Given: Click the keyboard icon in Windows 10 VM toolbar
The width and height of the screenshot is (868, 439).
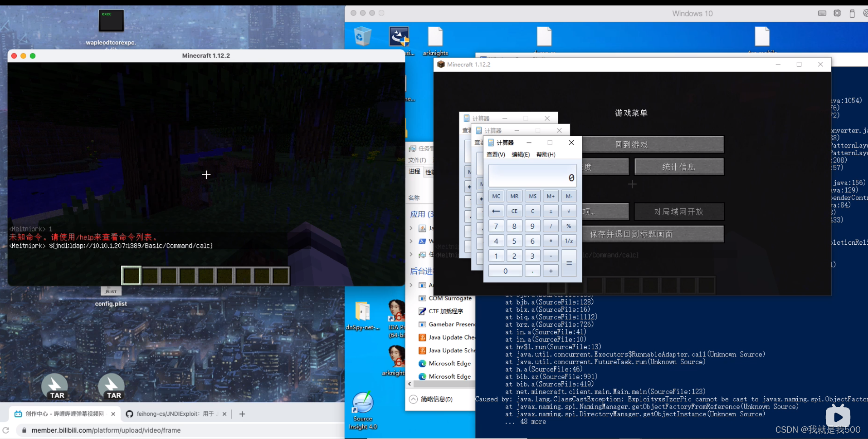Looking at the screenshot, I should click(822, 13).
